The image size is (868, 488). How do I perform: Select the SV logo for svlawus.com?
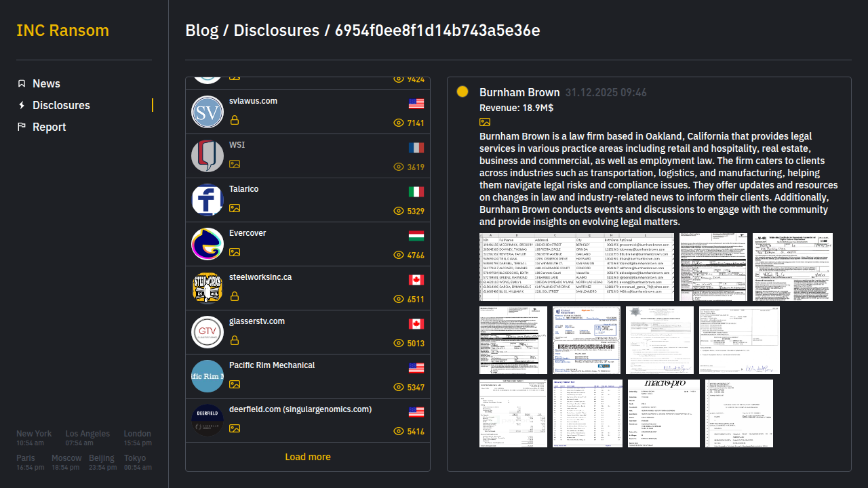pos(208,112)
